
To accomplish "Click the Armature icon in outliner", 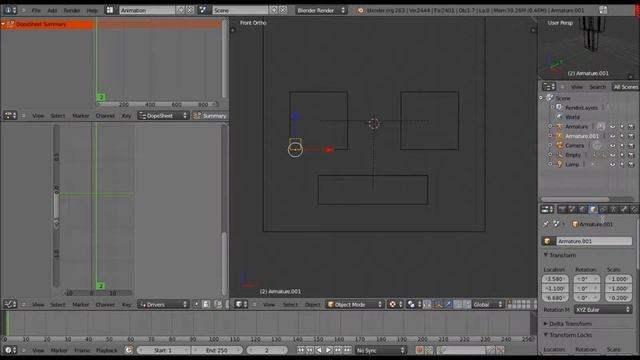I will click(x=560, y=127).
